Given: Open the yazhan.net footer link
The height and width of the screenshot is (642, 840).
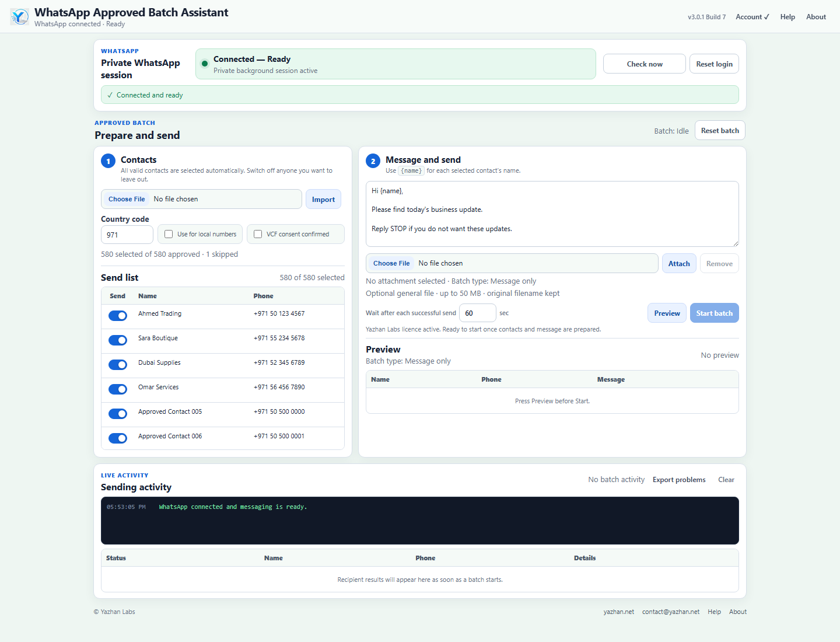Looking at the screenshot, I should pos(619,612).
